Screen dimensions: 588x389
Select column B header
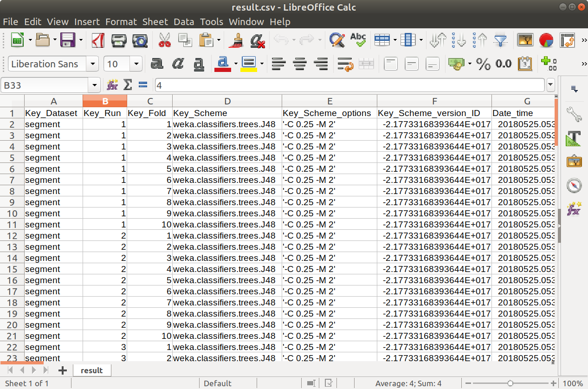click(x=105, y=101)
